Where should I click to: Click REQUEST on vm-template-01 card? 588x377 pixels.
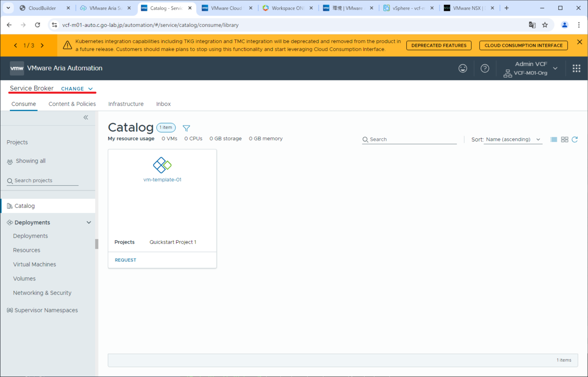click(x=125, y=260)
